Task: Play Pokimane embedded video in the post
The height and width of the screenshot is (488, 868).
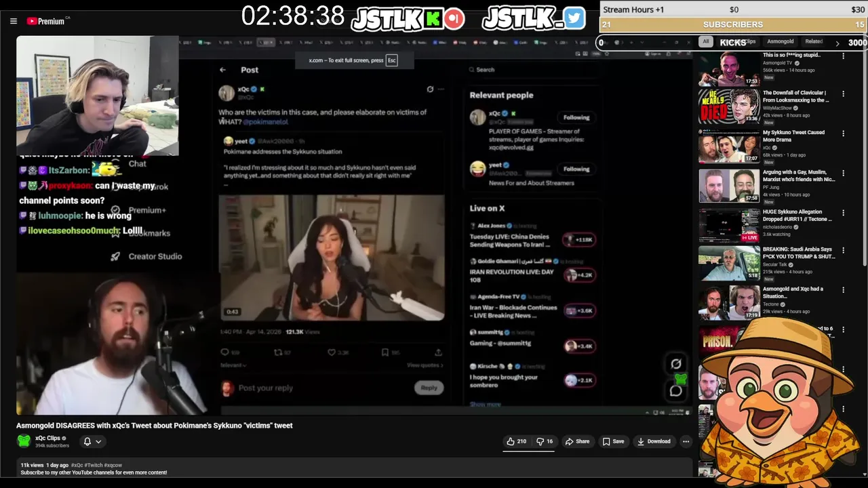Action: pyautogui.click(x=332, y=258)
